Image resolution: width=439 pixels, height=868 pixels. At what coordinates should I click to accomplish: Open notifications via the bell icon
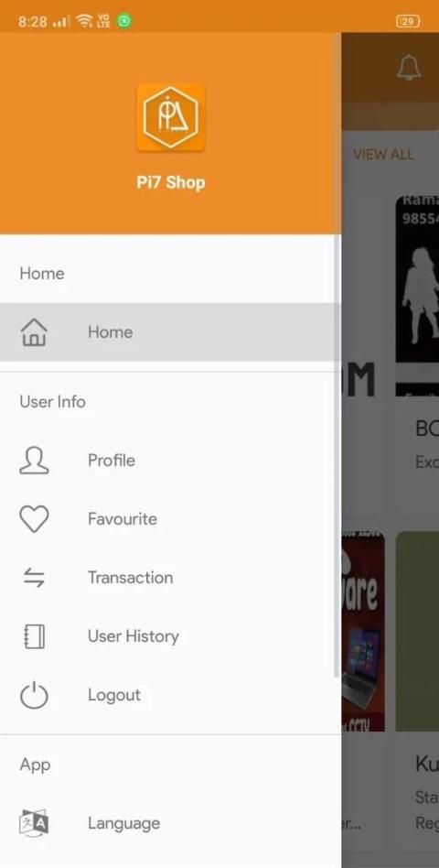(409, 68)
